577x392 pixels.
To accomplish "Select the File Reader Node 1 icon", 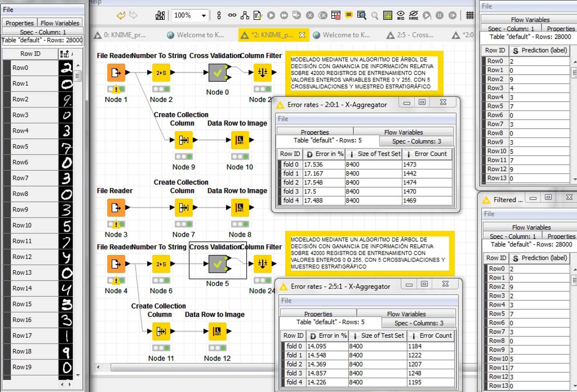I will click(116, 73).
